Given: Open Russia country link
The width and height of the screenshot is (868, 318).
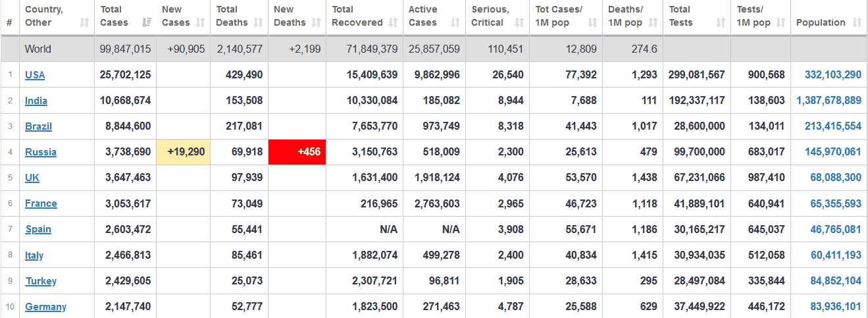Looking at the screenshot, I should (41, 152).
